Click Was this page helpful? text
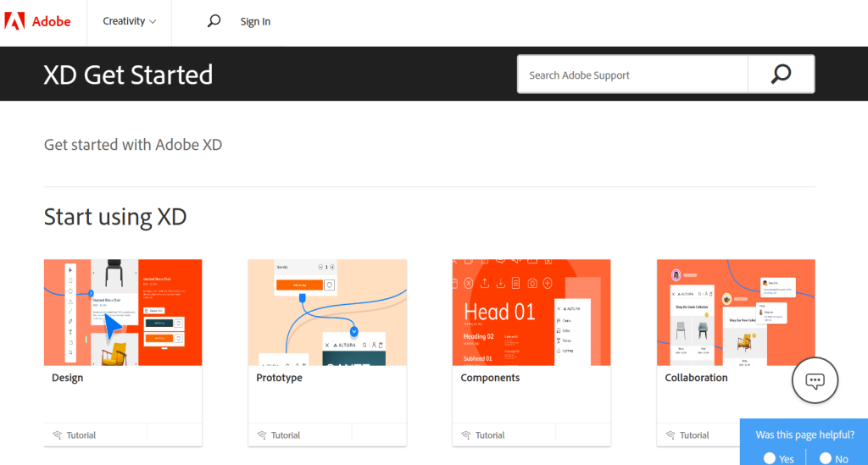 [805, 435]
